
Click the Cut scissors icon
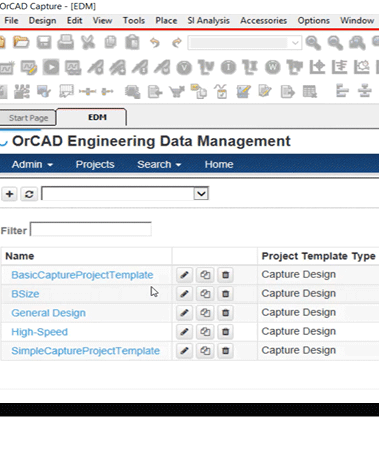pos(88,42)
